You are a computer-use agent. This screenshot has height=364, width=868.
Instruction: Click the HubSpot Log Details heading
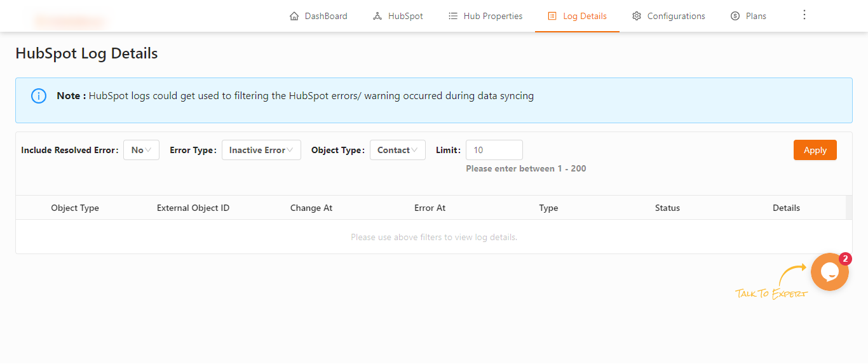(86, 53)
